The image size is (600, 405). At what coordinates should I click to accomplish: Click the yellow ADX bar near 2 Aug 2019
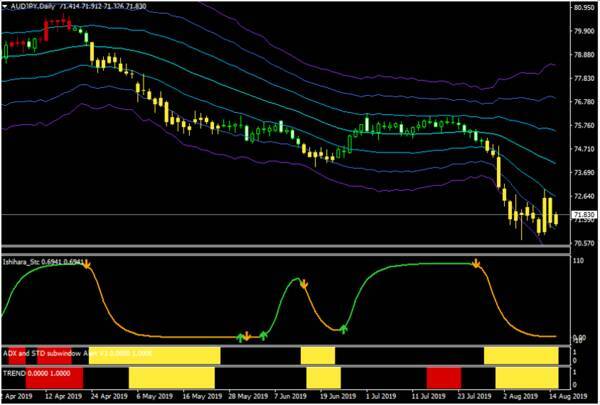520,356
